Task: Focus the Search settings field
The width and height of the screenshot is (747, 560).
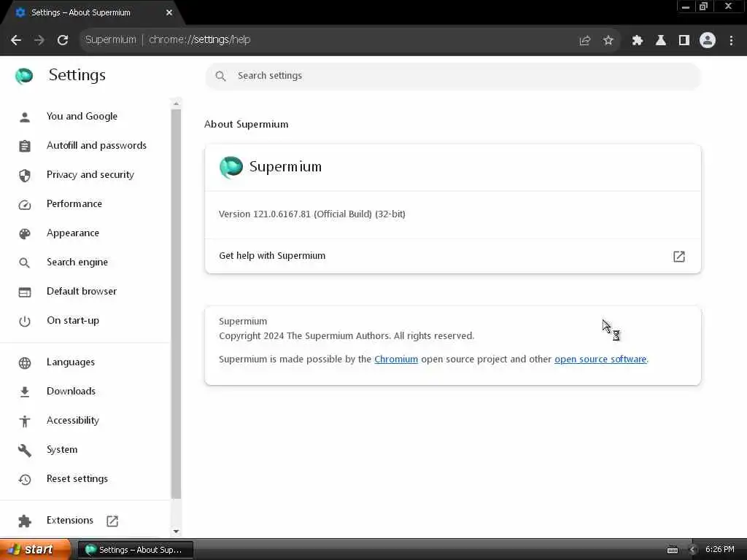Action: pos(452,76)
